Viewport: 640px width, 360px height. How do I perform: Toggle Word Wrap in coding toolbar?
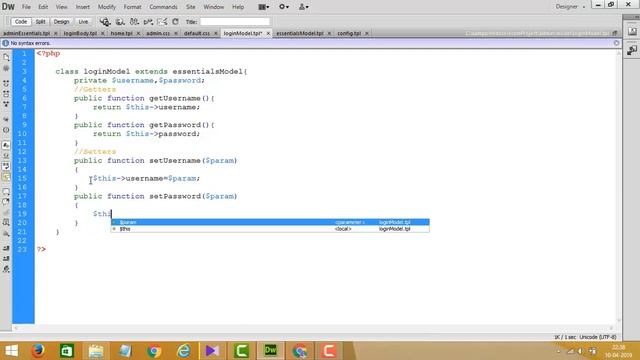click(6, 166)
